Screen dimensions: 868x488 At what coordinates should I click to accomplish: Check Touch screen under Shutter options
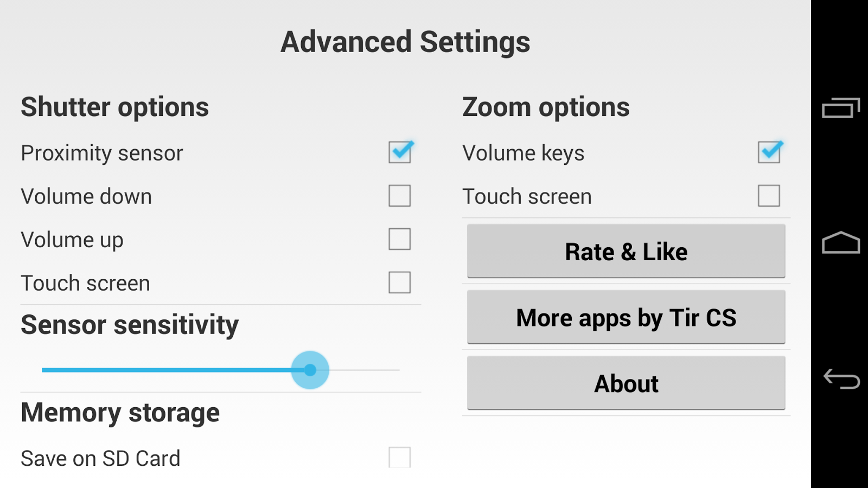pyautogui.click(x=400, y=282)
